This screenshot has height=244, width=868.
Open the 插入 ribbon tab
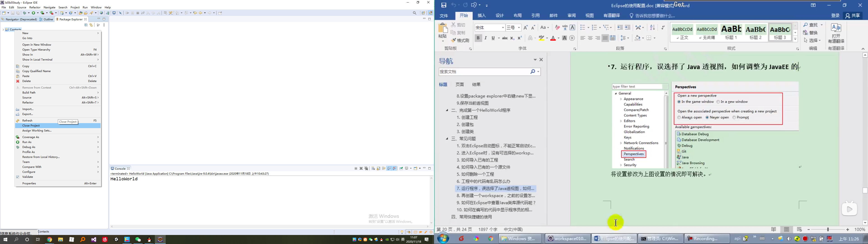click(482, 16)
